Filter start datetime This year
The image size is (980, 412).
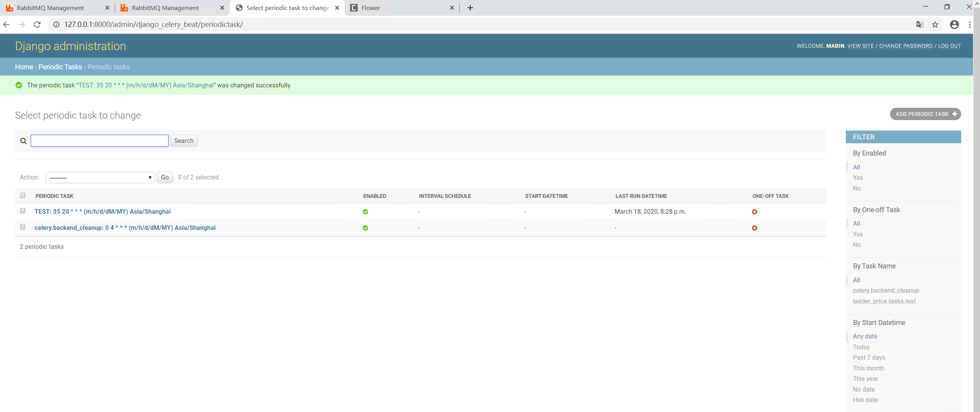[x=865, y=379]
